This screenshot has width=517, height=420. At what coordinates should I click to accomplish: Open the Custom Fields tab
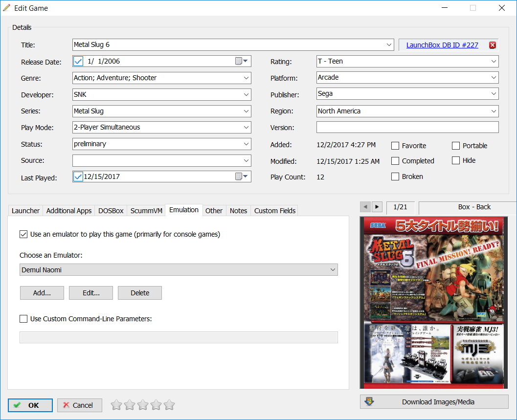pyautogui.click(x=275, y=211)
